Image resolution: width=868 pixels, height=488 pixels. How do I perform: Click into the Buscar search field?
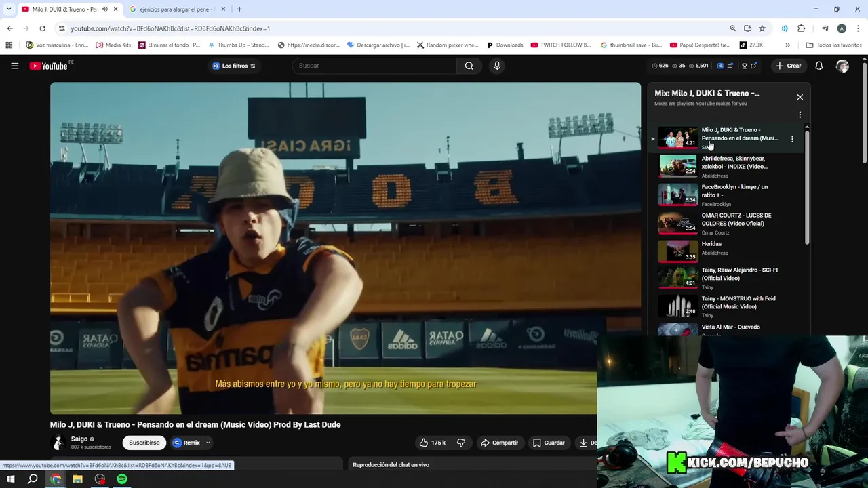pyautogui.click(x=374, y=66)
